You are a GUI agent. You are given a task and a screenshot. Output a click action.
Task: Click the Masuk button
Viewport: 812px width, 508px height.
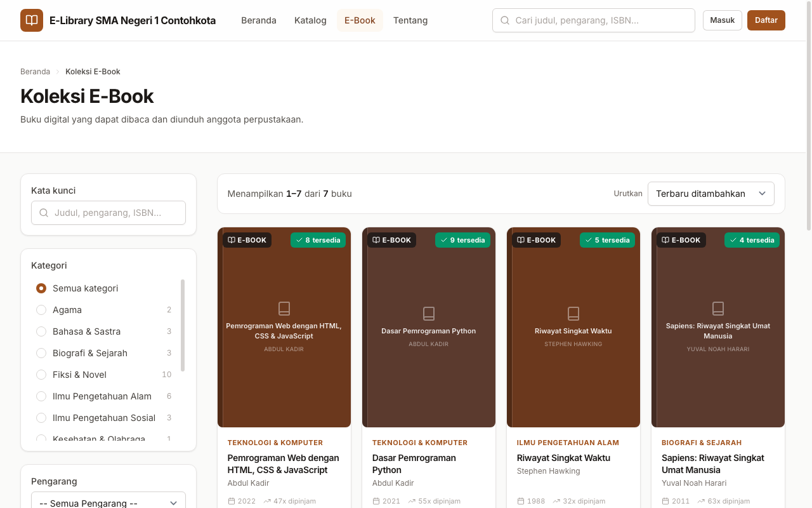723,20
